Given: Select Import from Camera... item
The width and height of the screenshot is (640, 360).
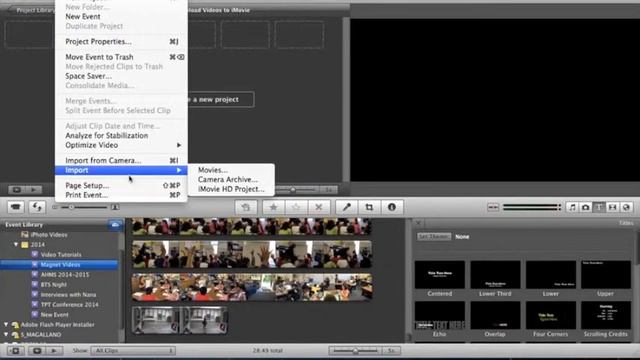Looking at the screenshot, I should pyautogui.click(x=121, y=160).
